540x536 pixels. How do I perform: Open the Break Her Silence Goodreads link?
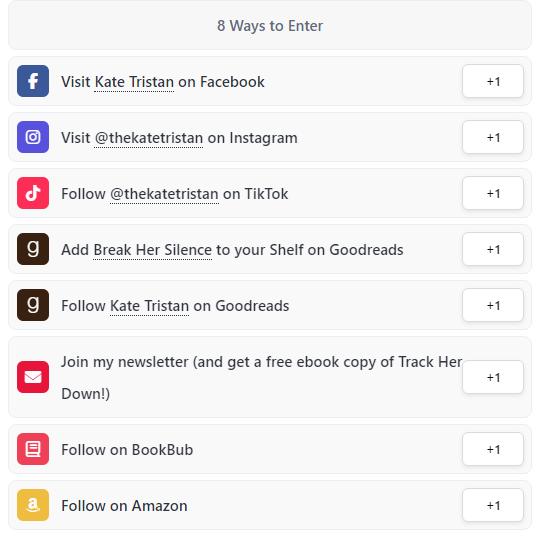click(153, 250)
